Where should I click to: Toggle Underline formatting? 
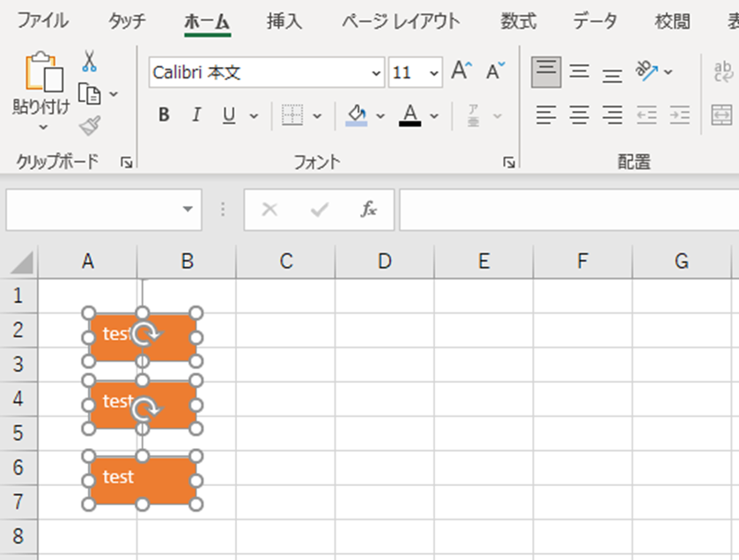229,115
